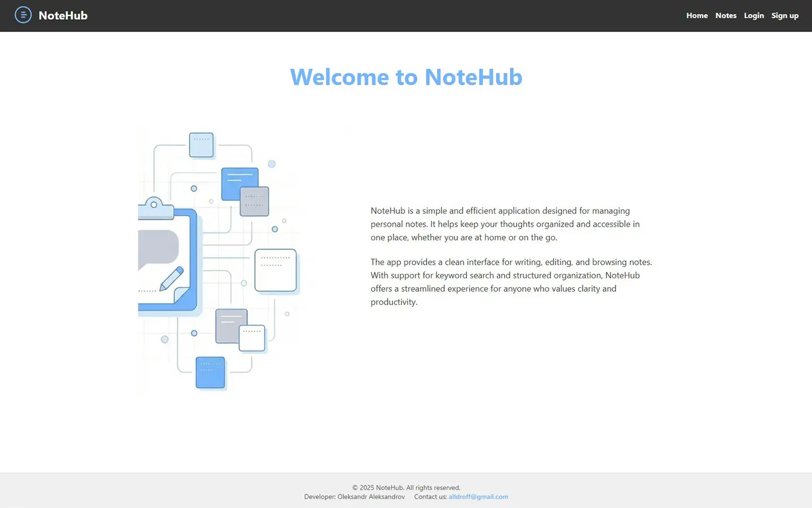Click the alldroff@gmail.com contact email

coord(478,497)
